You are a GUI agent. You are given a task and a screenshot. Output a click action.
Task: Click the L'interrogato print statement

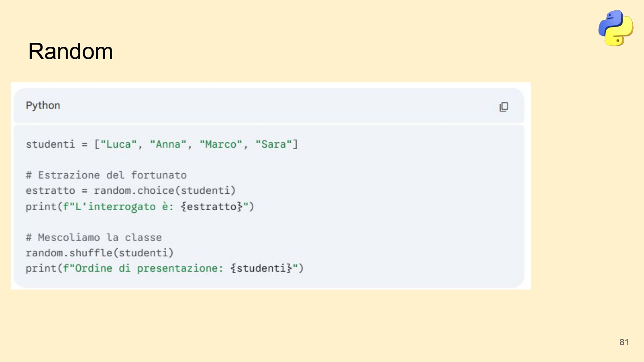[140, 206]
